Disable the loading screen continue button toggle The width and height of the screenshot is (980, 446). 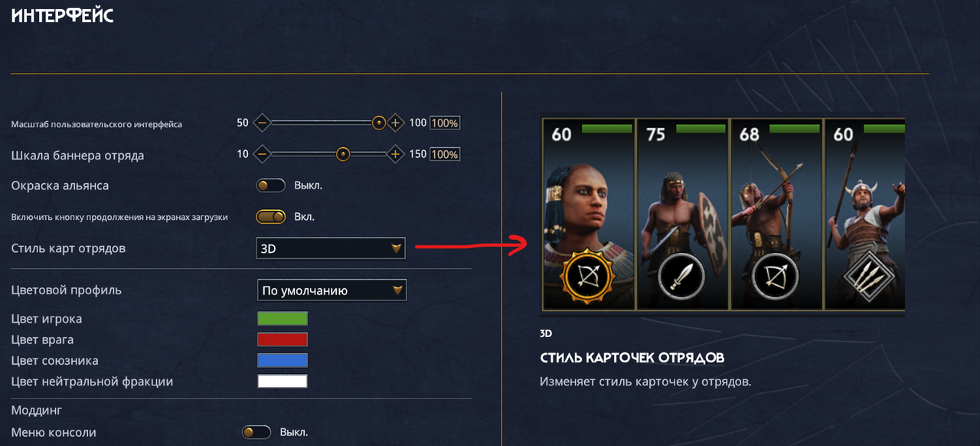(270, 217)
